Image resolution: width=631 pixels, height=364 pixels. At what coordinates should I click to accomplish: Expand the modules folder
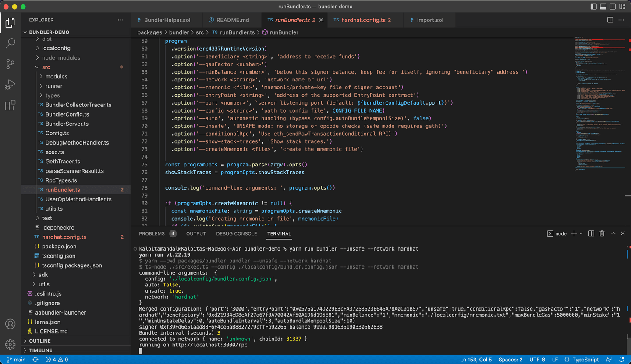76,77
